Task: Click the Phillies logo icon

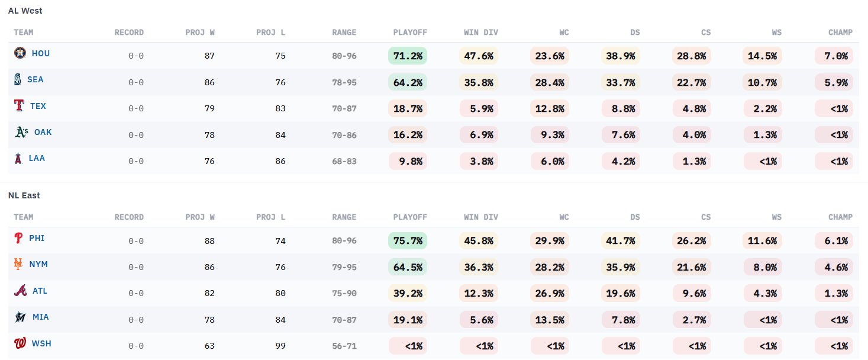Action: click(x=19, y=238)
